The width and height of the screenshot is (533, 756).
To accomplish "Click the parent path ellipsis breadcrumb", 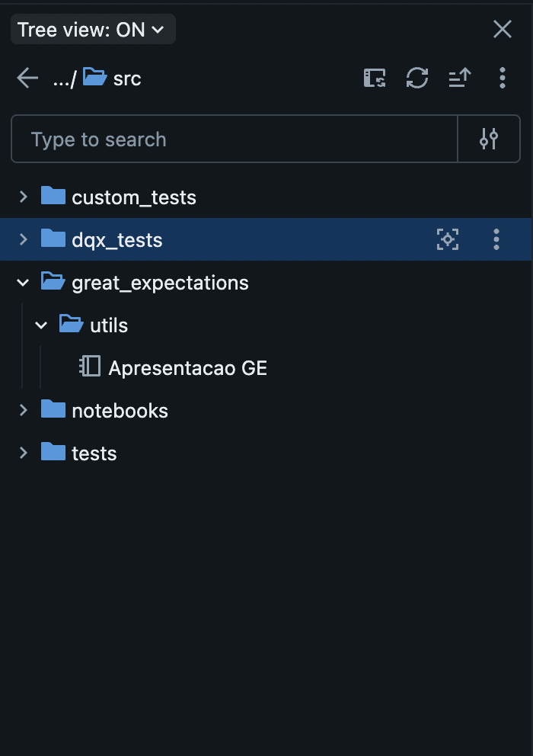I will [65, 79].
